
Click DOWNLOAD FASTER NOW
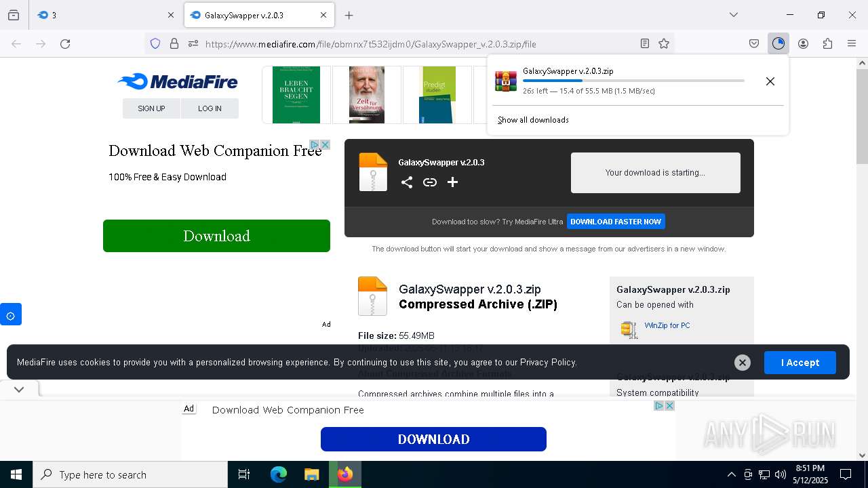tap(616, 222)
